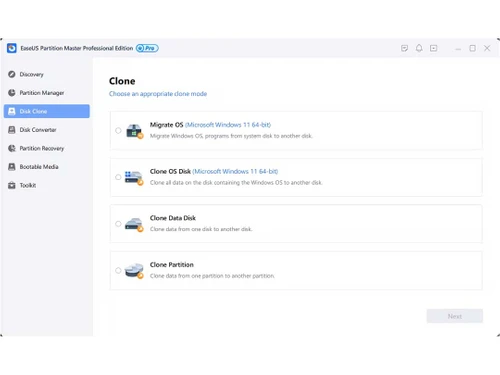
Task: Open Partition Recovery from the sidebar
Action: coord(47,148)
